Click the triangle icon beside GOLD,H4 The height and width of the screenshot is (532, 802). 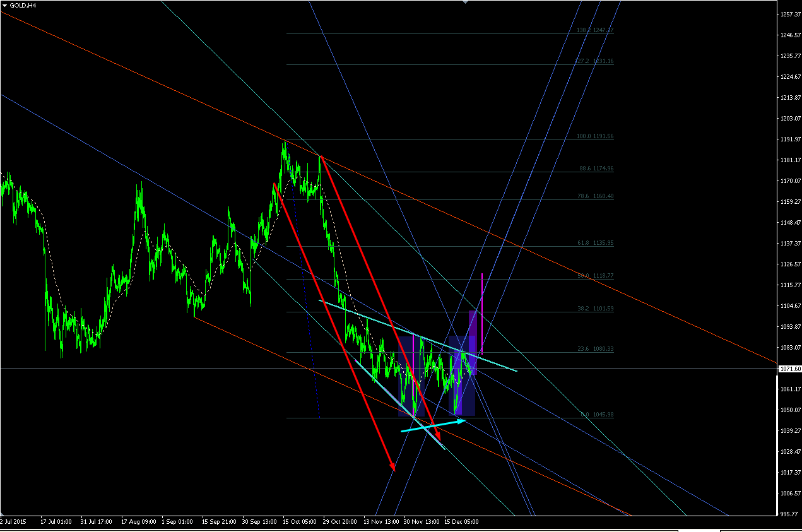4,5
